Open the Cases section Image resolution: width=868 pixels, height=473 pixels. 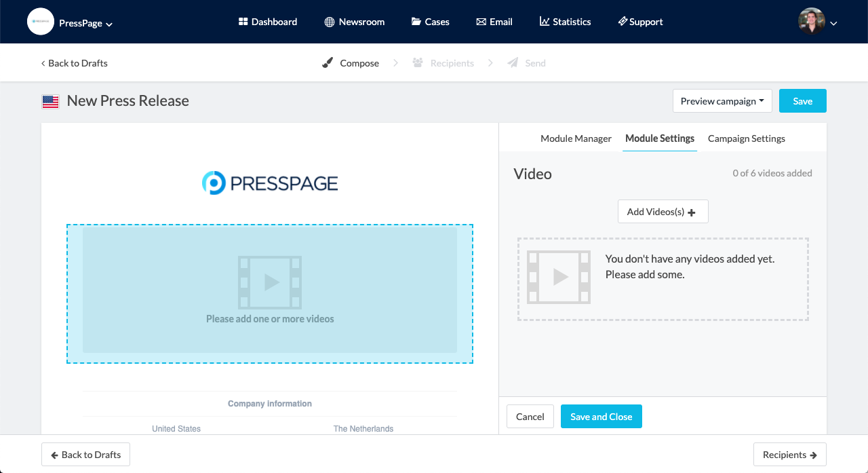[x=431, y=22]
